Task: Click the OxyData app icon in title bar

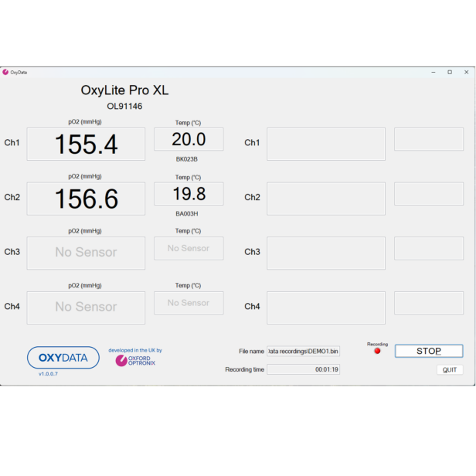Action: click(5, 72)
